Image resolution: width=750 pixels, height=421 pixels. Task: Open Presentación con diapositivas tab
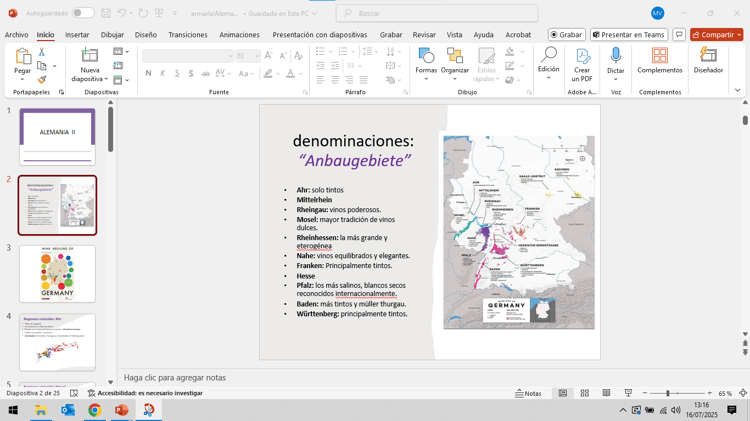320,34
